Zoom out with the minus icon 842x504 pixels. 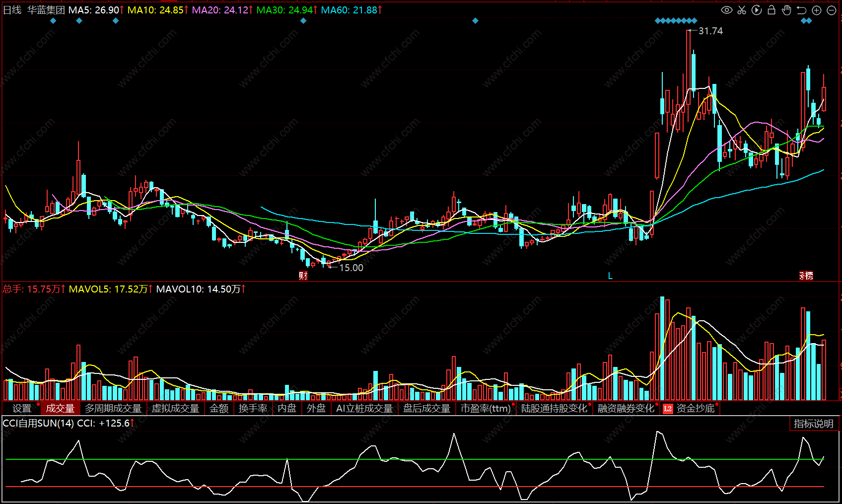[832, 10]
